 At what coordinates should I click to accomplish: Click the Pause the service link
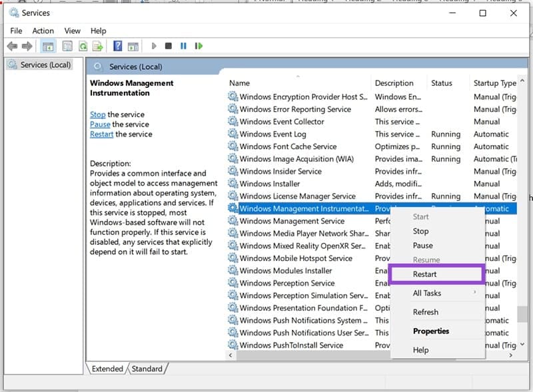[100, 124]
